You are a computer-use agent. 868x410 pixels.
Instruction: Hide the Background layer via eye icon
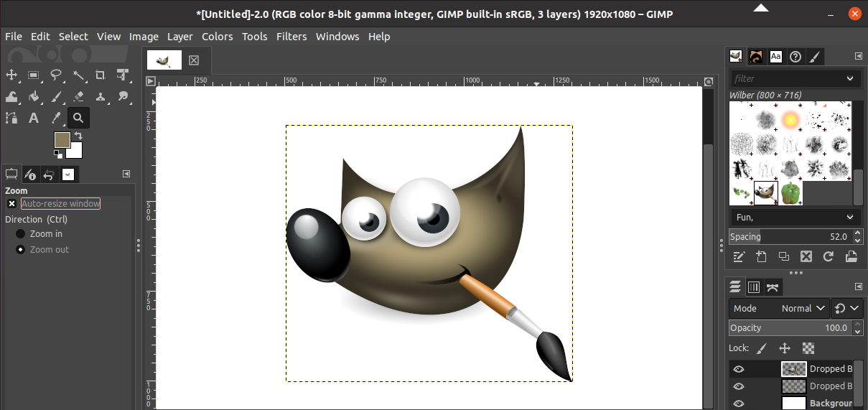(x=738, y=403)
